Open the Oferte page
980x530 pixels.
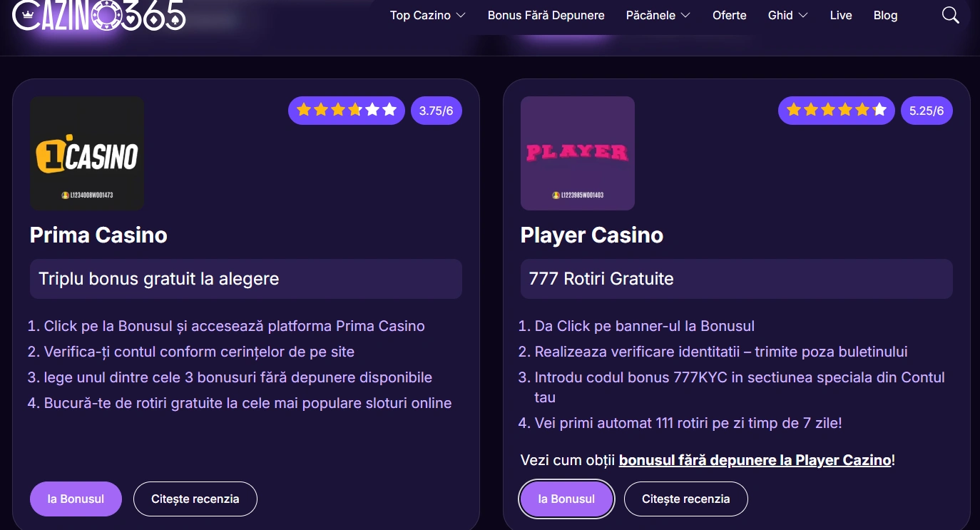(730, 15)
